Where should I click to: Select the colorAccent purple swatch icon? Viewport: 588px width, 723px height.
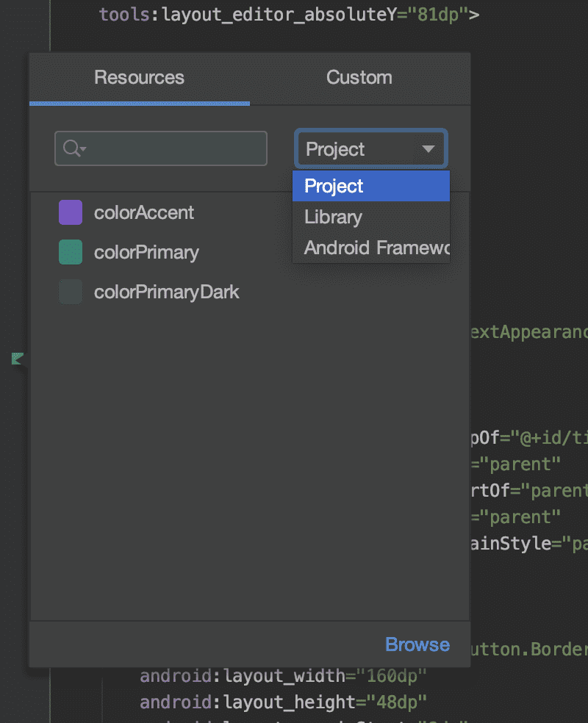[71, 212]
